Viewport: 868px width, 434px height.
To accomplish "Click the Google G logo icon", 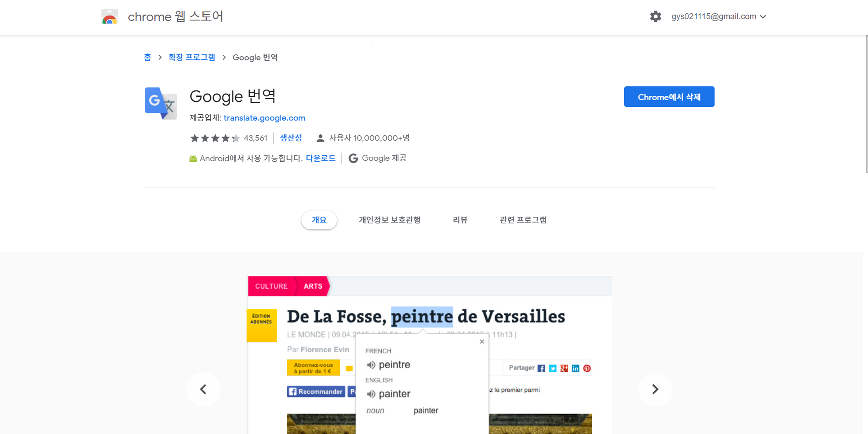I will pos(353,158).
